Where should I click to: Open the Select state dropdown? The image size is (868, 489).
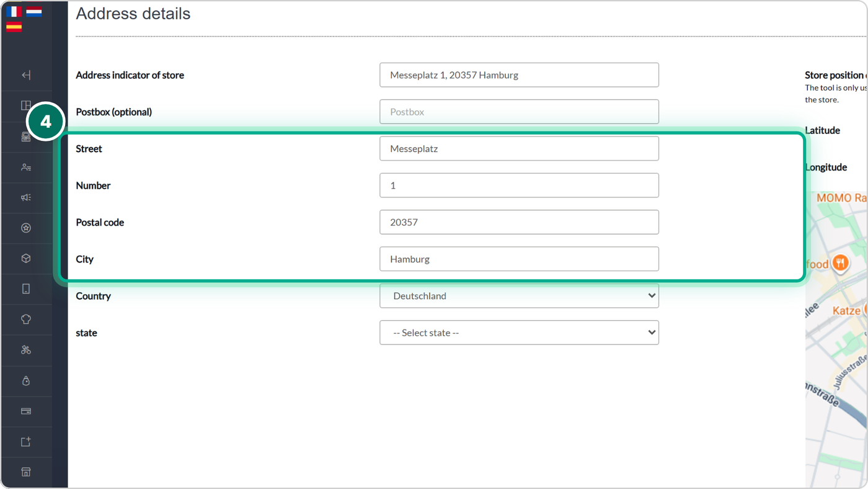(519, 333)
